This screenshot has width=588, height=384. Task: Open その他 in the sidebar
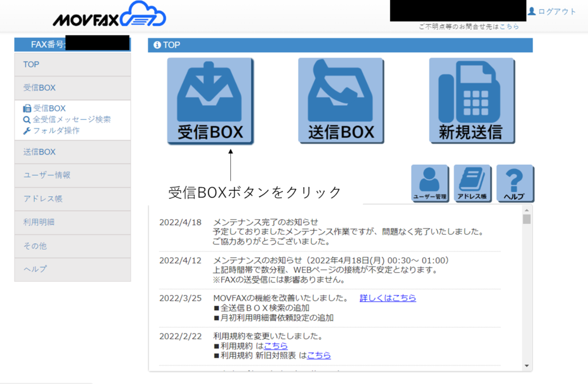point(73,246)
